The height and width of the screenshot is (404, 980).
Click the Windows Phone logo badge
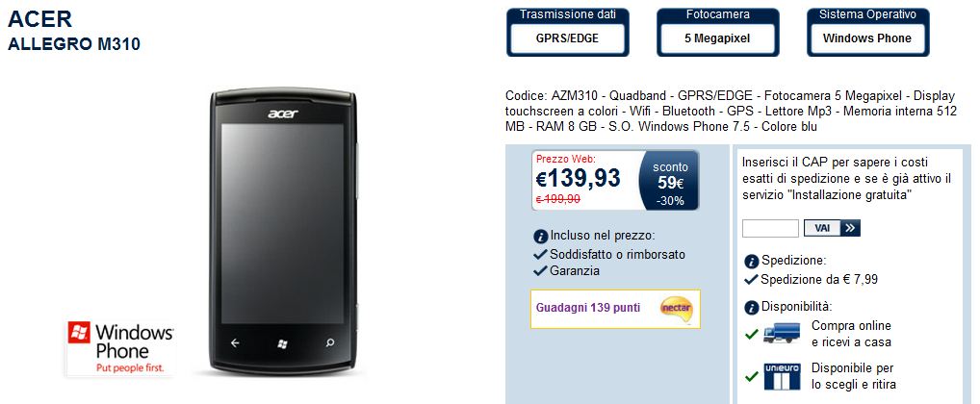120,348
